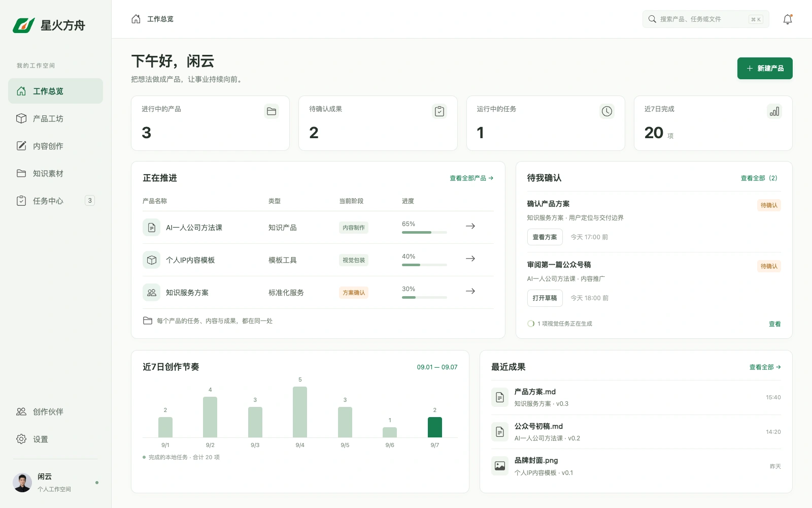
Task: Click the cube icon for 个人IP内容模板
Action: click(151, 260)
